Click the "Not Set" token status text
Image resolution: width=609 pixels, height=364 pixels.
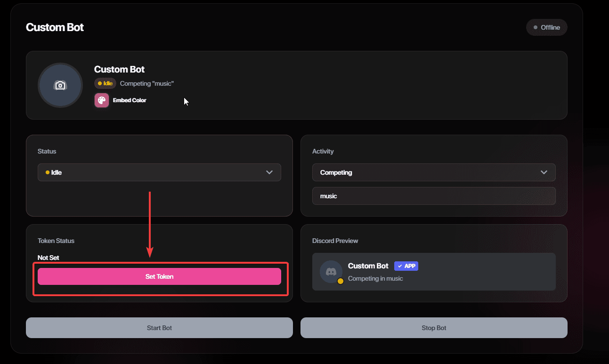[49, 258]
